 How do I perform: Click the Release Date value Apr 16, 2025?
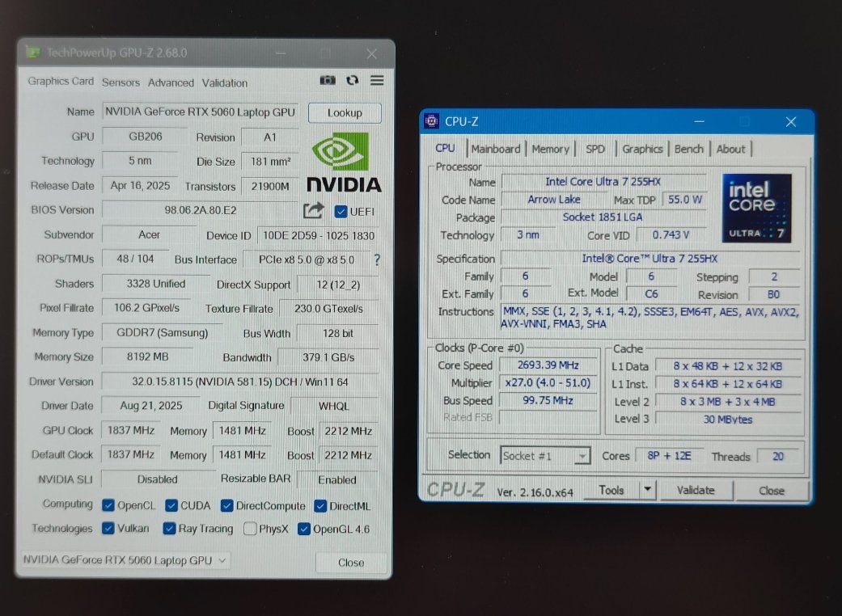point(140,185)
